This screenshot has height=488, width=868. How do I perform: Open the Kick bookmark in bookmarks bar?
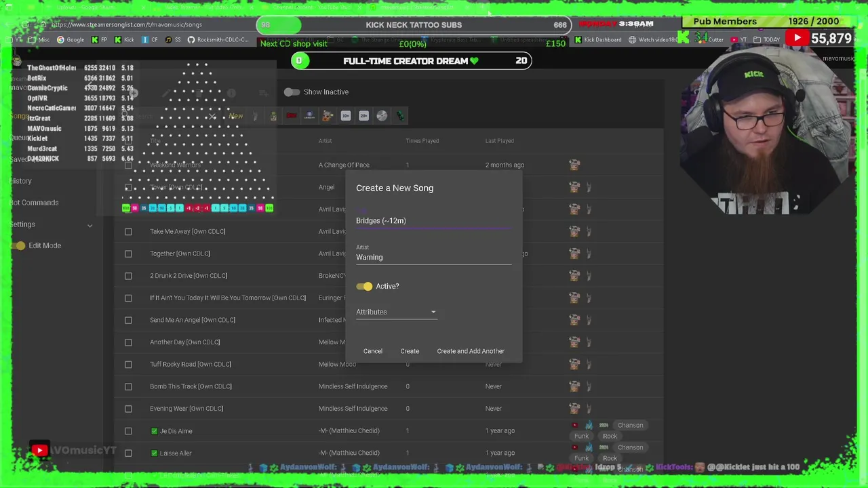124,40
